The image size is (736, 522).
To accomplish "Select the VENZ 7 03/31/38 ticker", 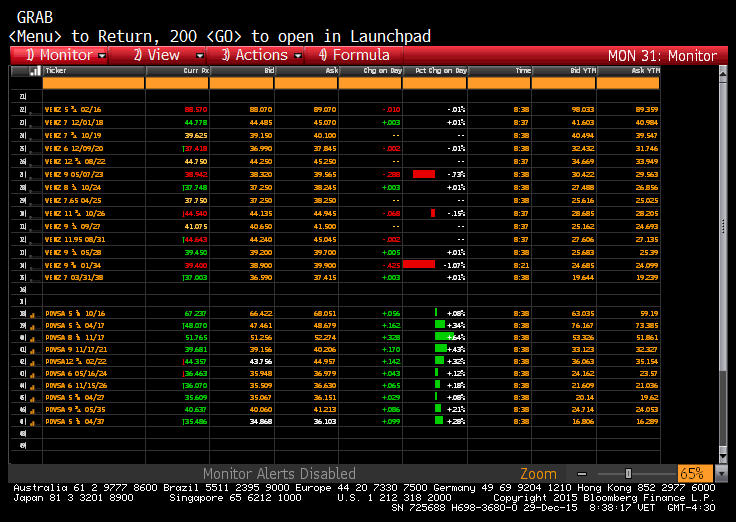I will tap(74, 278).
